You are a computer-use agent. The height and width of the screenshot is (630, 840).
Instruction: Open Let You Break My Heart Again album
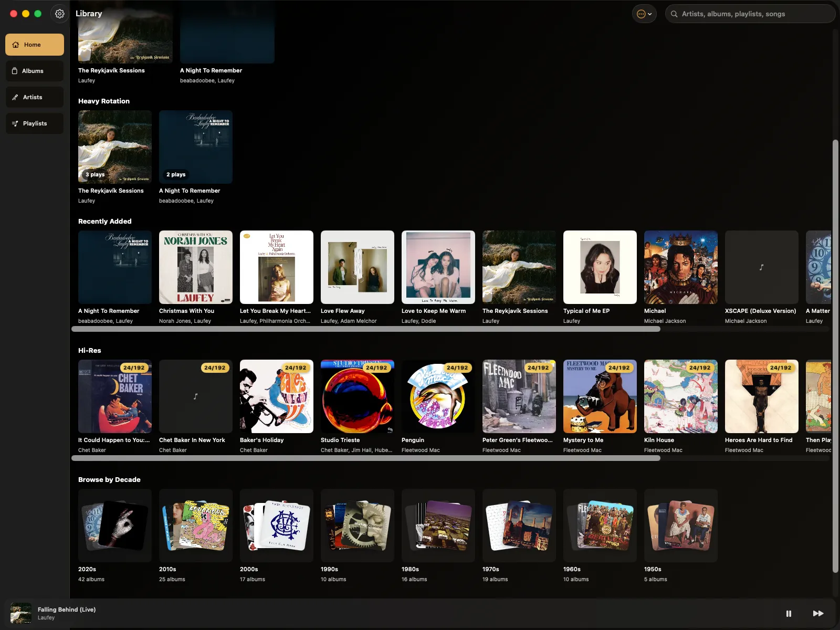coord(277,267)
